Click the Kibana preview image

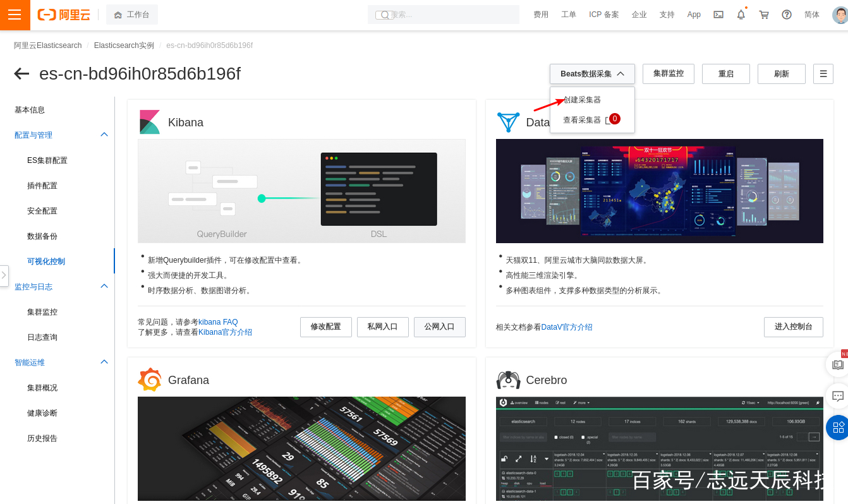pos(301,191)
